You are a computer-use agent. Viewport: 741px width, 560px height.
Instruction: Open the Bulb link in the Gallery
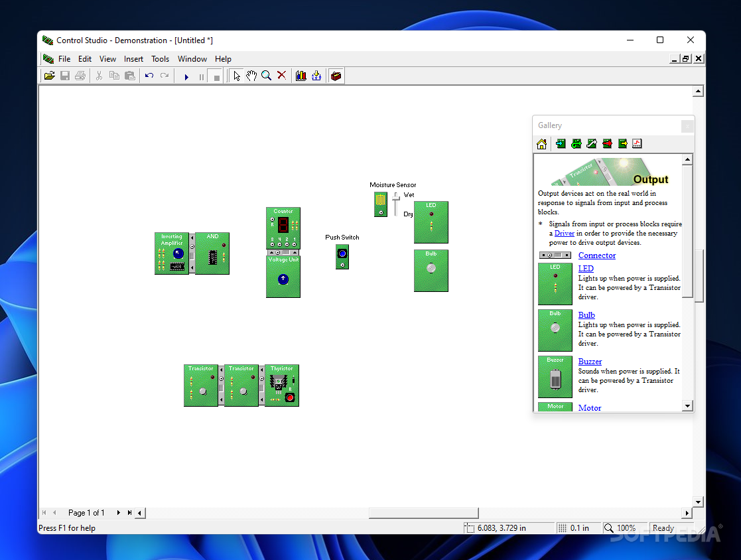[586, 315]
